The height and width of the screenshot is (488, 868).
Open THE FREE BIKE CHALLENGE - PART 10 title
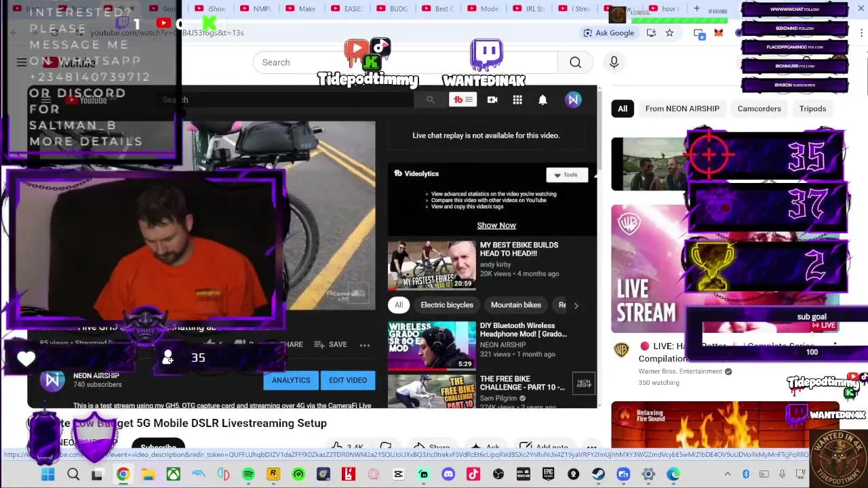[522, 382]
